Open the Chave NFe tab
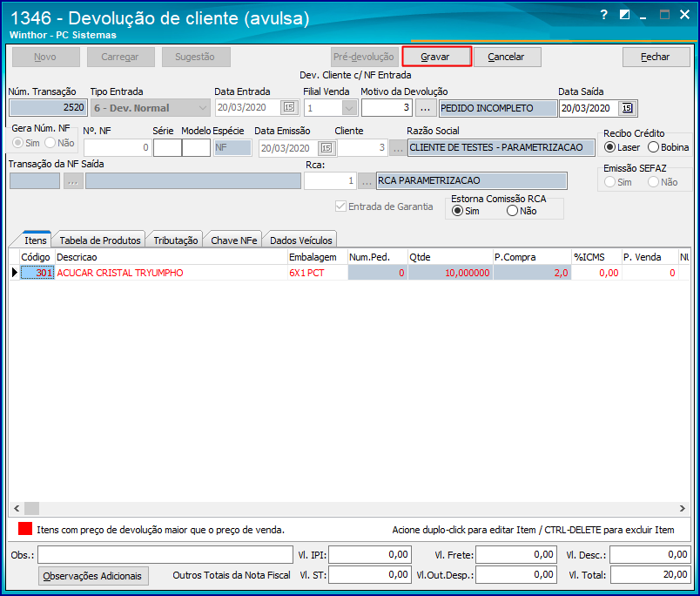 coord(234,240)
